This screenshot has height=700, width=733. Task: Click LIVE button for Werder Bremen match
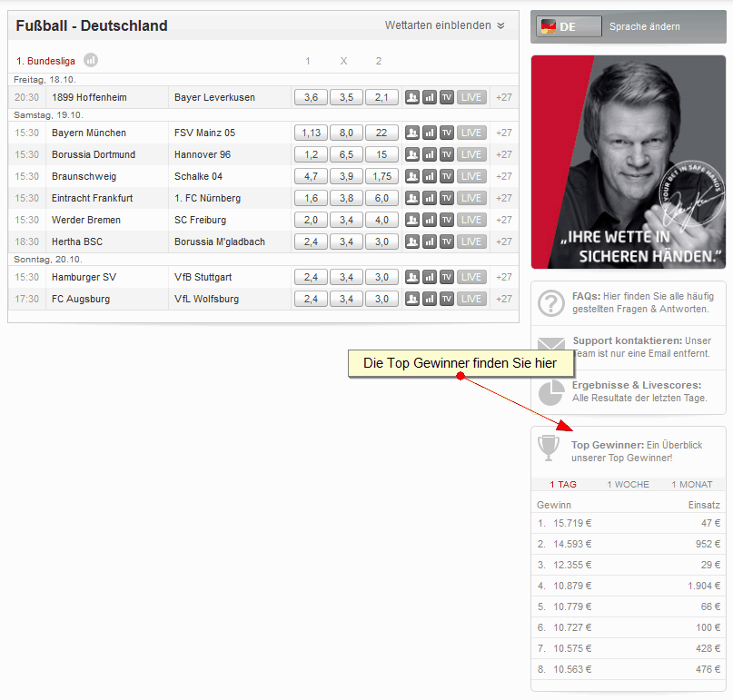(x=471, y=220)
